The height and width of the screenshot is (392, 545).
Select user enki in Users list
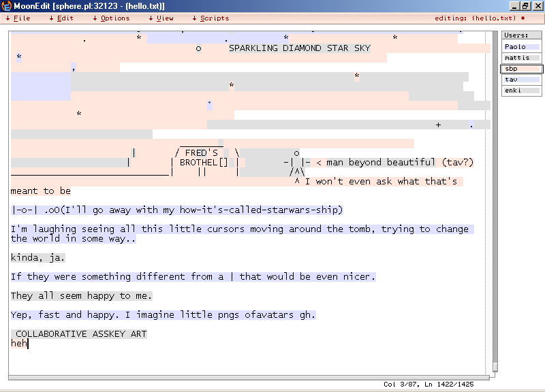click(x=521, y=91)
